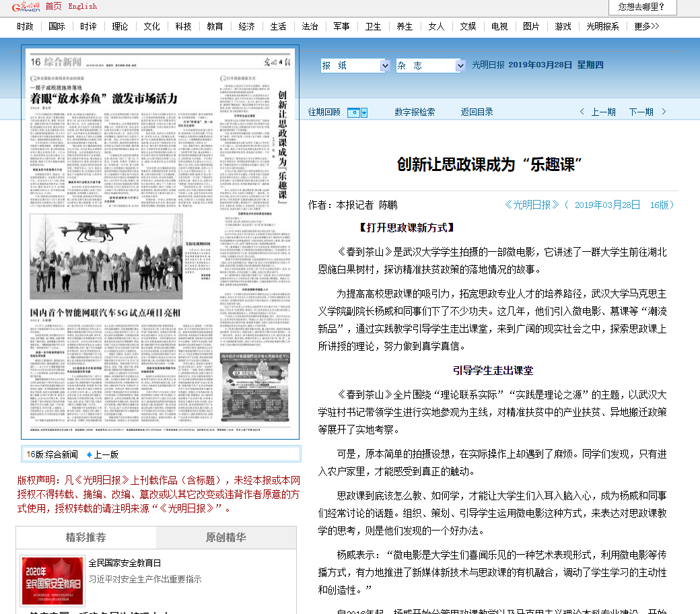Go to the 经济 section
The height and width of the screenshot is (614, 700).
pyautogui.click(x=247, y=27)
